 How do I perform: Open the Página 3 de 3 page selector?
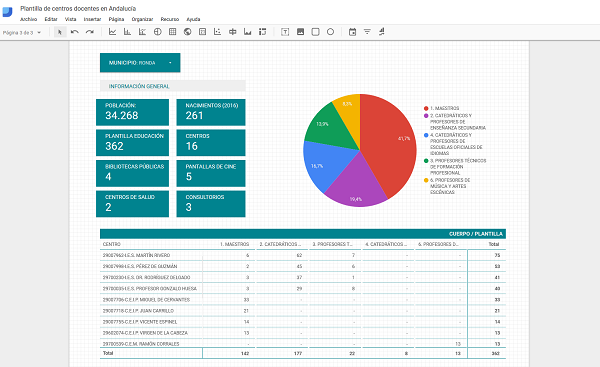tap(22, 33)
